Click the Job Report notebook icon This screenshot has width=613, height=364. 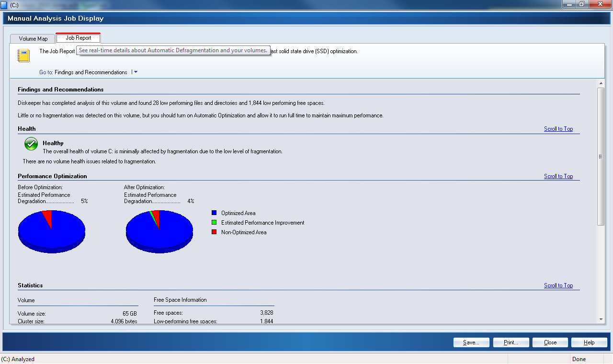[x=23, y=56]
